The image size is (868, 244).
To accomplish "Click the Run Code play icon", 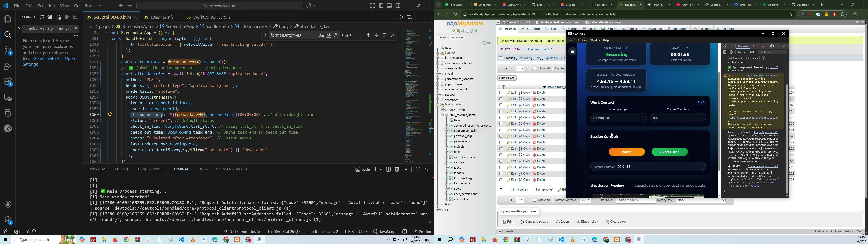I will click(401, 17).
